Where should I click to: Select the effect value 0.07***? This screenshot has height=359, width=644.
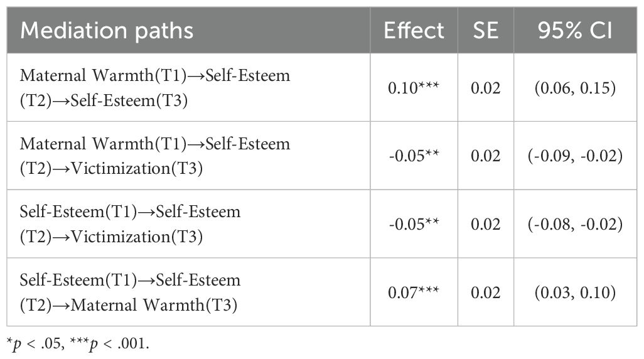(x=415, y=292)
